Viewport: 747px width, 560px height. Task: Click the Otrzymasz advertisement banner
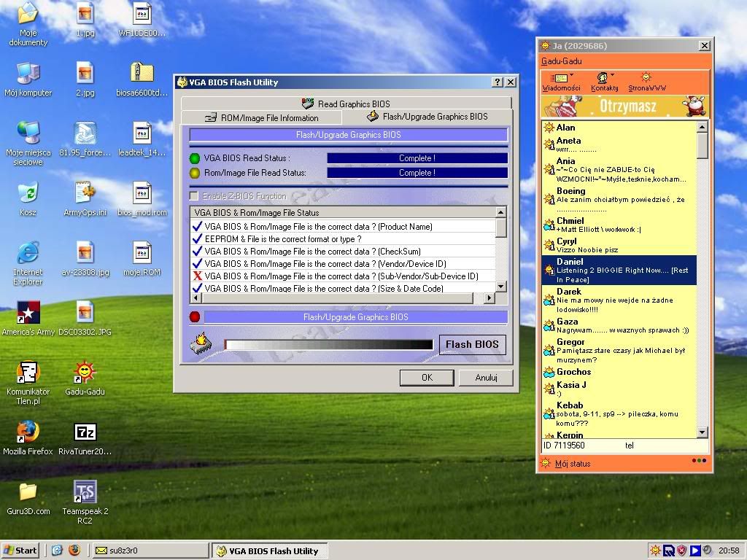point(625,106)
